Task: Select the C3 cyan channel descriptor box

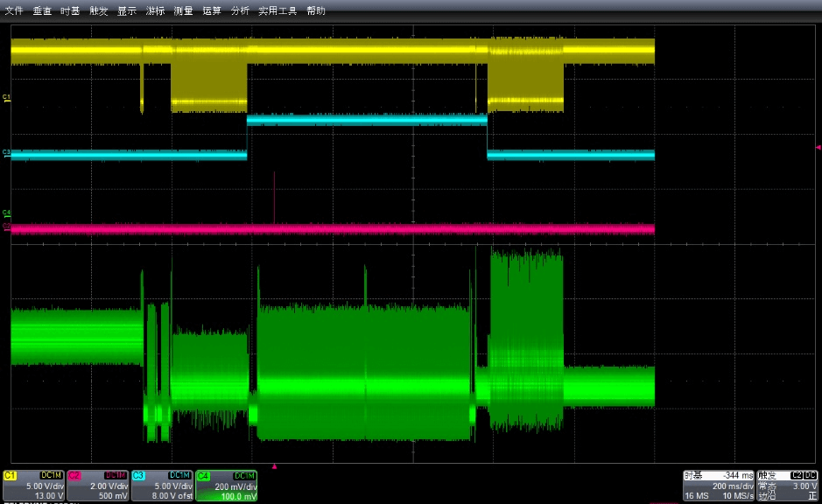Action: tap(162, 486)
